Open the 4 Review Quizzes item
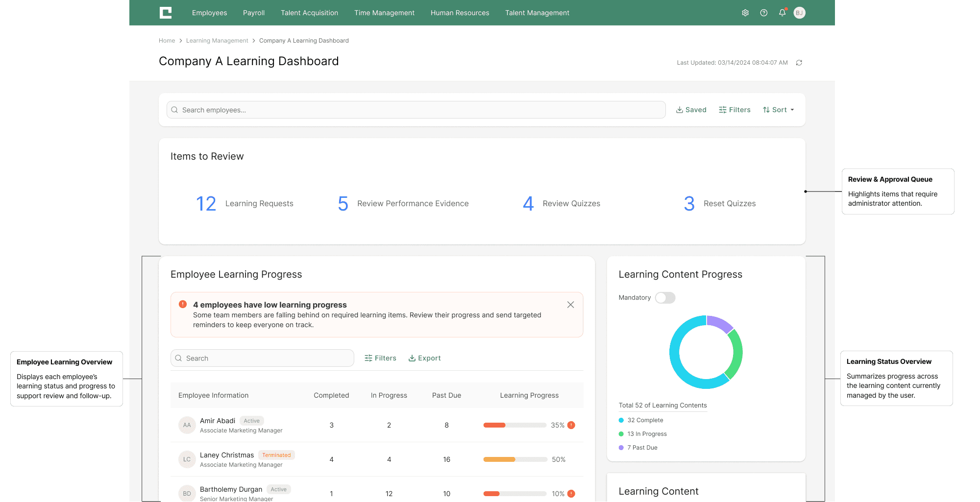Viewport: 980px width, 502px height. click(x=562, y=204)
